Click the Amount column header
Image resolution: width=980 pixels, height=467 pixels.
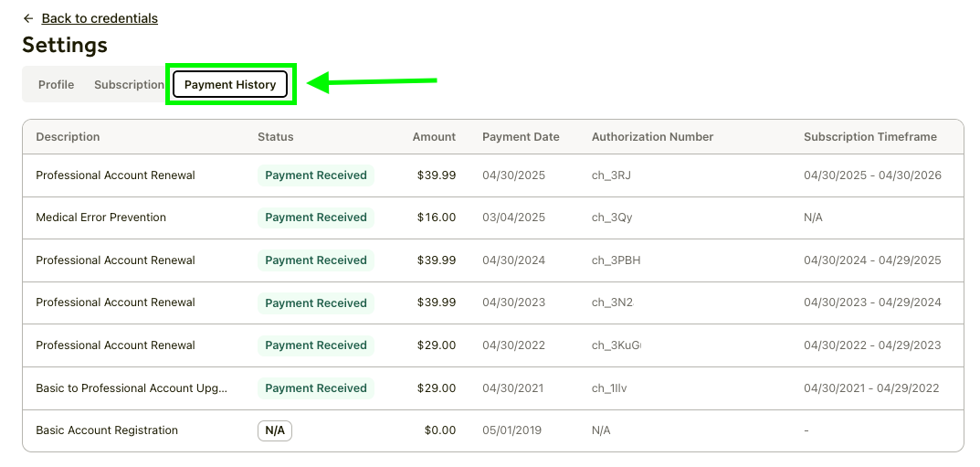point(434,137)
